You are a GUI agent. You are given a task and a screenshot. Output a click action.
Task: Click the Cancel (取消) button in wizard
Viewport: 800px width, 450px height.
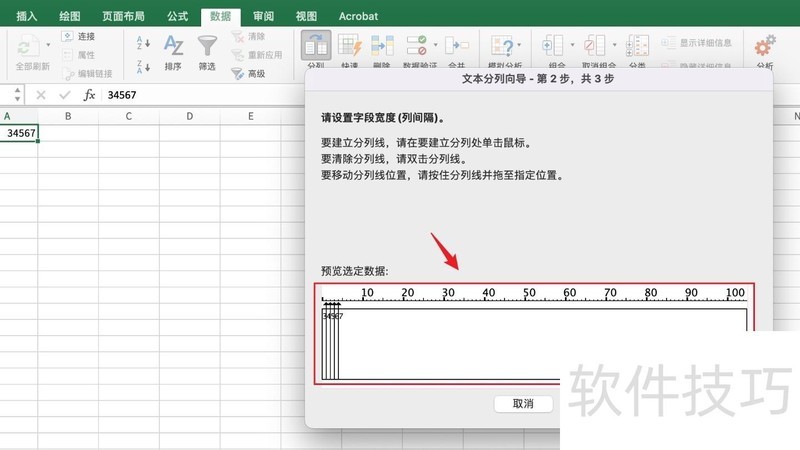[x=523, y=404]
